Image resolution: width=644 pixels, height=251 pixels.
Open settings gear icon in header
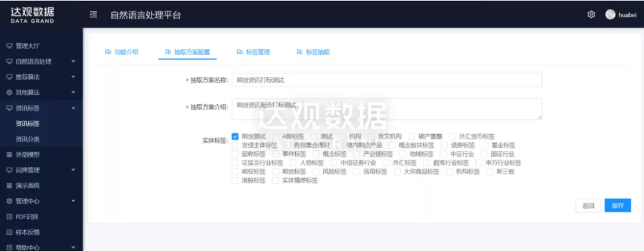click(x=592, y=14)
